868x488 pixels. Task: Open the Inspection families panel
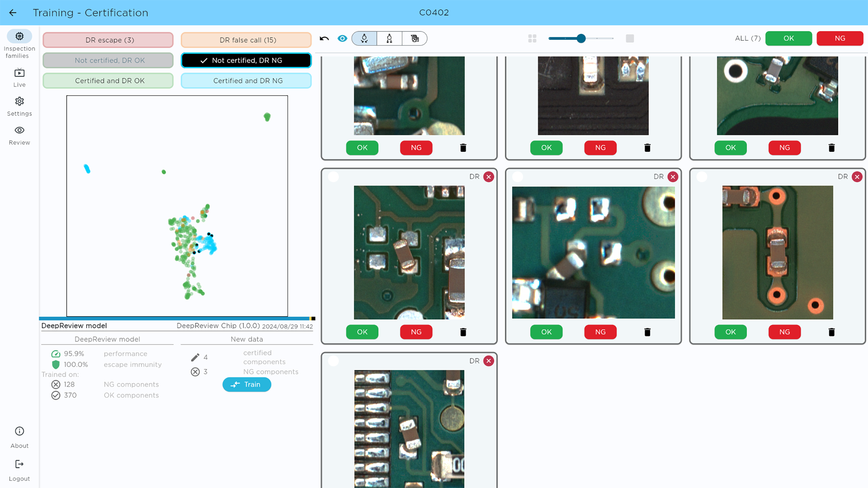[19, 42]
